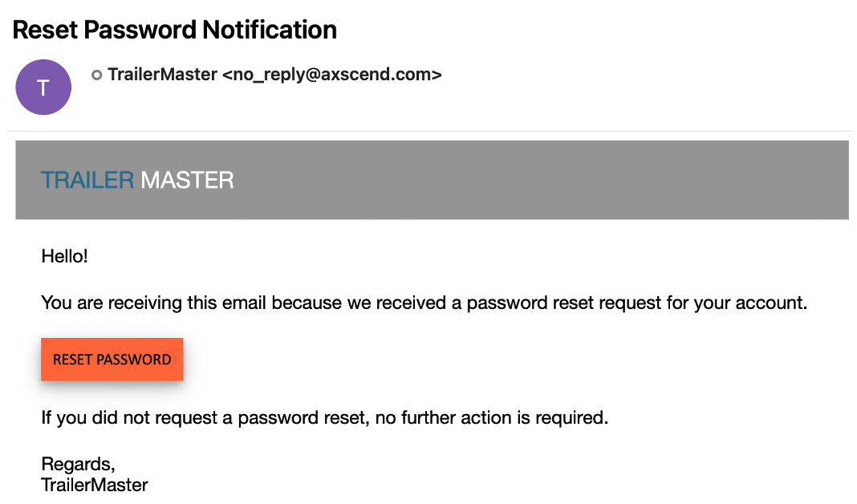Toggle the status indicator dot before TrailerMaster
The width and height of the screenshot is (857, 504).
coord(96,75)
